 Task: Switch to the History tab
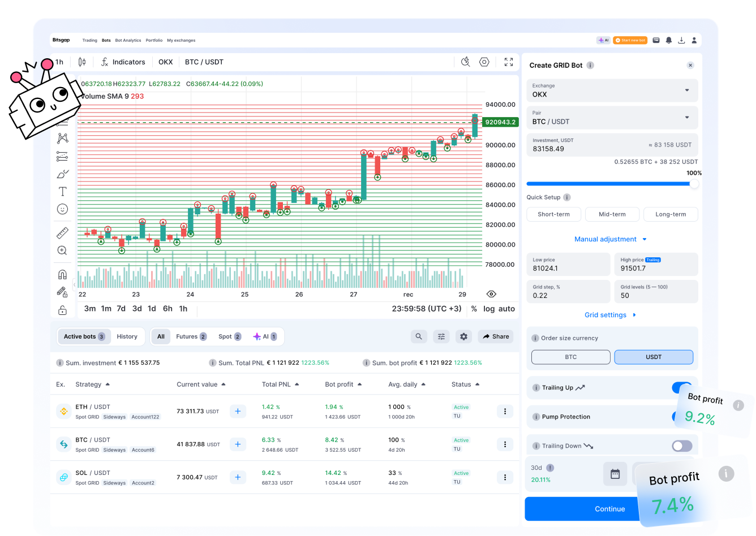tap(127, 336)
